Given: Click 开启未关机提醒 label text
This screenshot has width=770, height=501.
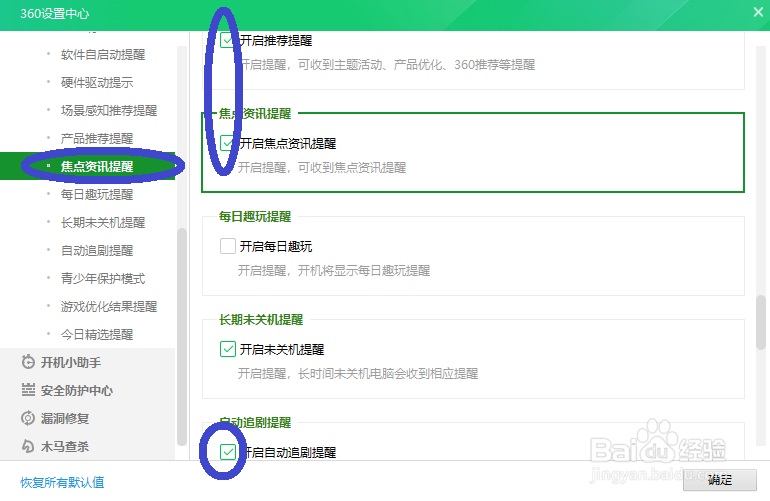Looking at the screenshot, I should click(281, 349).
